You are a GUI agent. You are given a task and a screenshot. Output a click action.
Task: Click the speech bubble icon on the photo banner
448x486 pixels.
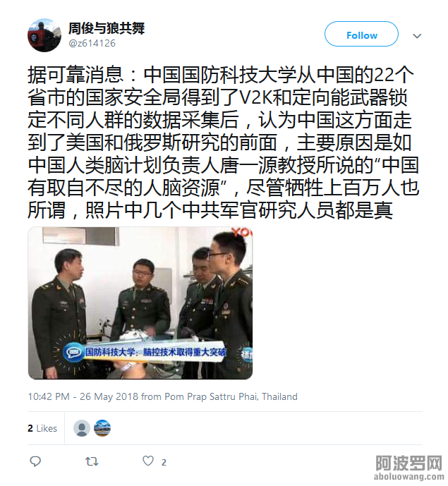[x=73, y=353]
